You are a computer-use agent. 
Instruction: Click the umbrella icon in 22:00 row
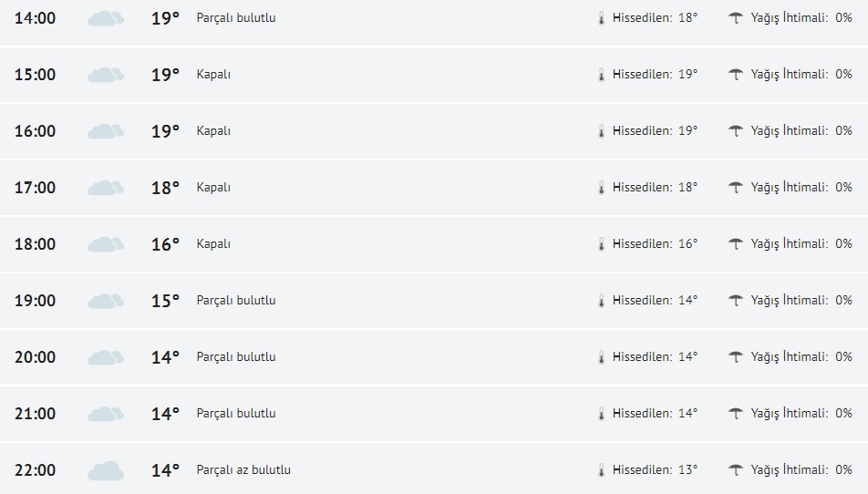click(x=736, y=470)
